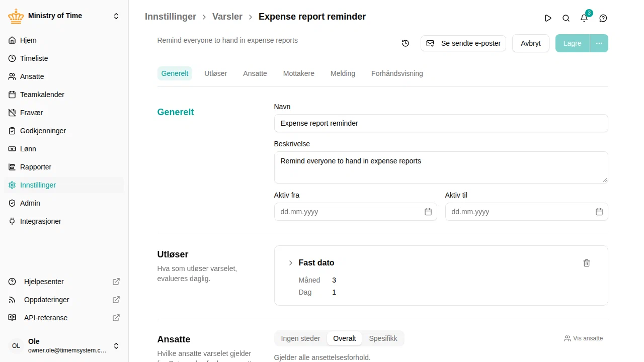Open Teamkalender in the sidebar

coord(64,95)
